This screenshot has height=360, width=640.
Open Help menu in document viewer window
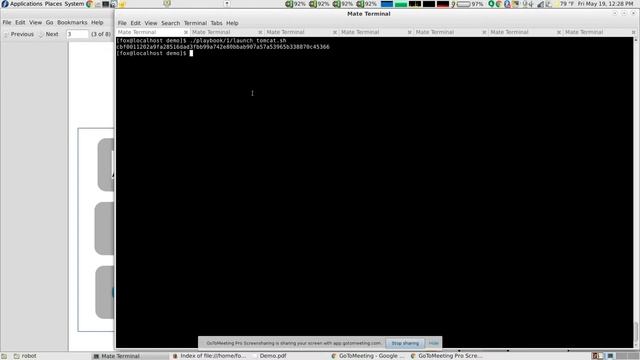97,22
